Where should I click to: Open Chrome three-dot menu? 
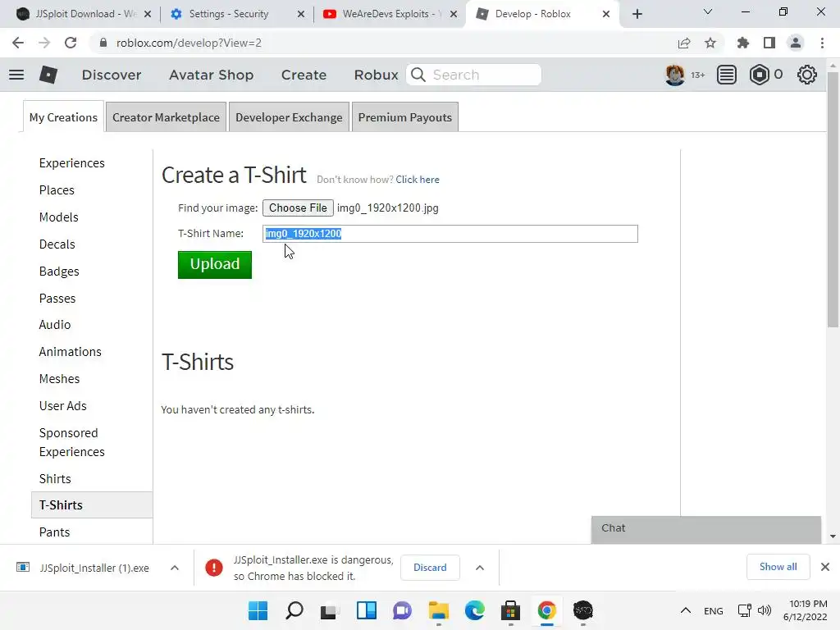point(822,43)
